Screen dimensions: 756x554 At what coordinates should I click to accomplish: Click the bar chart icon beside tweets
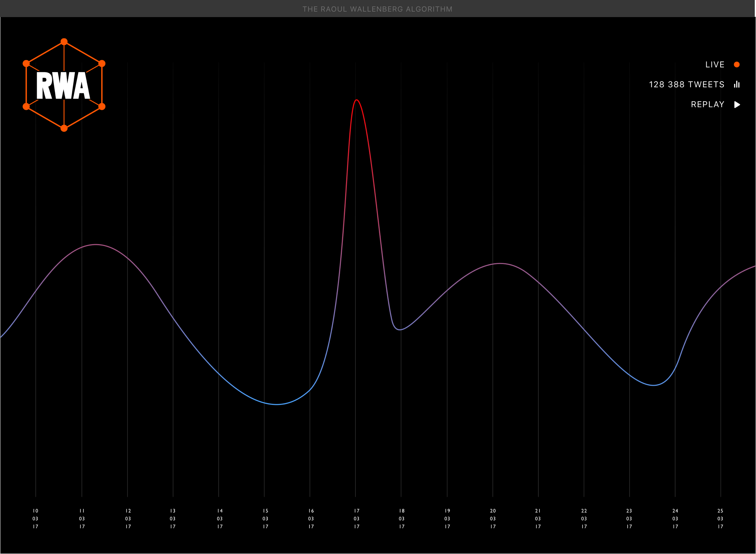[x=737, y=85]
